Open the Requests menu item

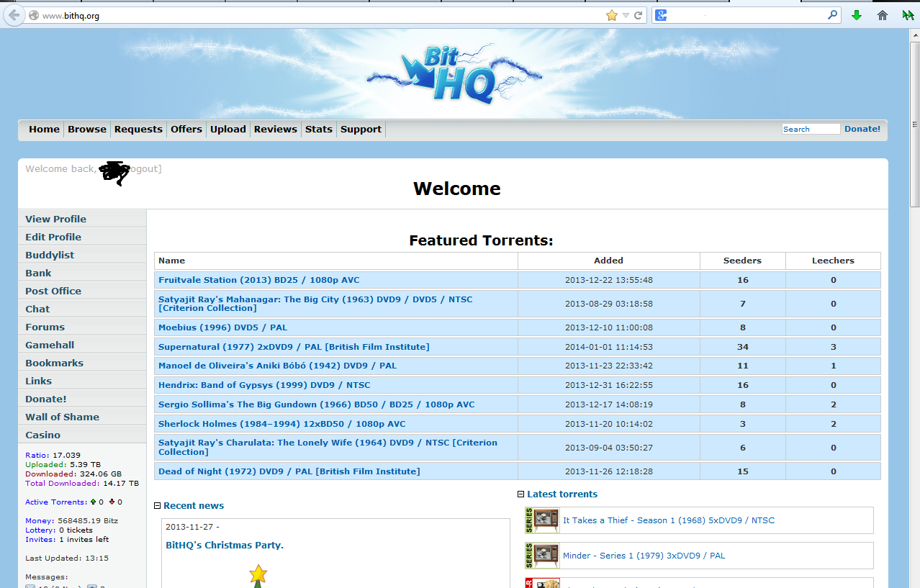click(138, 130)
